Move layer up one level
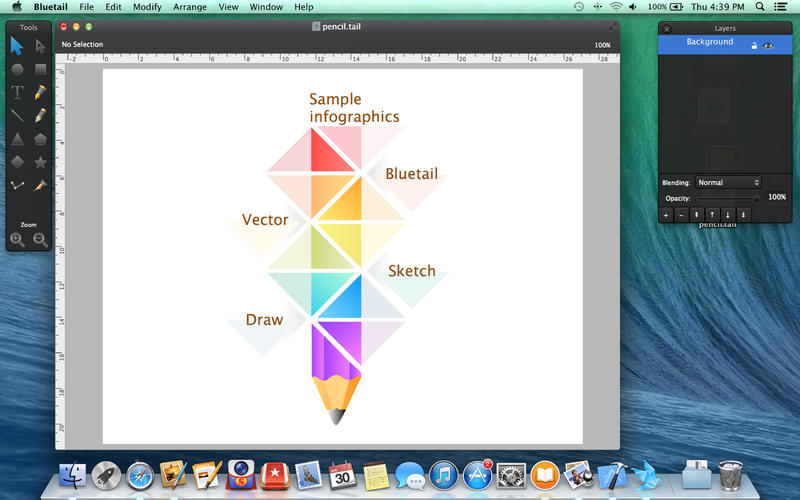Screen dimensions: 800x500 (712, 215)
